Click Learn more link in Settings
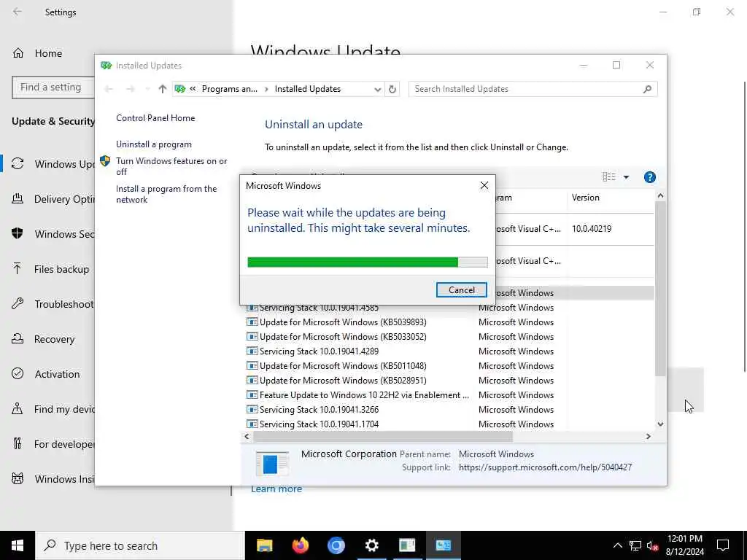747x560 pixels. pyautogui.click(x=276, y=489)
